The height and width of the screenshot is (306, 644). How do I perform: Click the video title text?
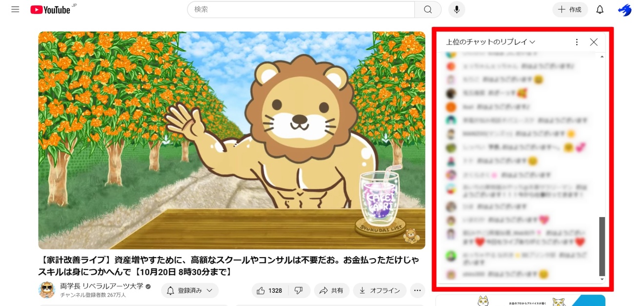(228, 265)
